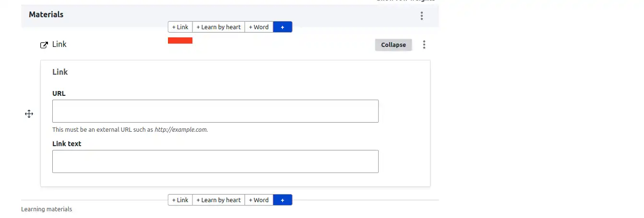Click the URL field label
The width and height of the screenshot is (644, 218).
(x=59, y=93)
